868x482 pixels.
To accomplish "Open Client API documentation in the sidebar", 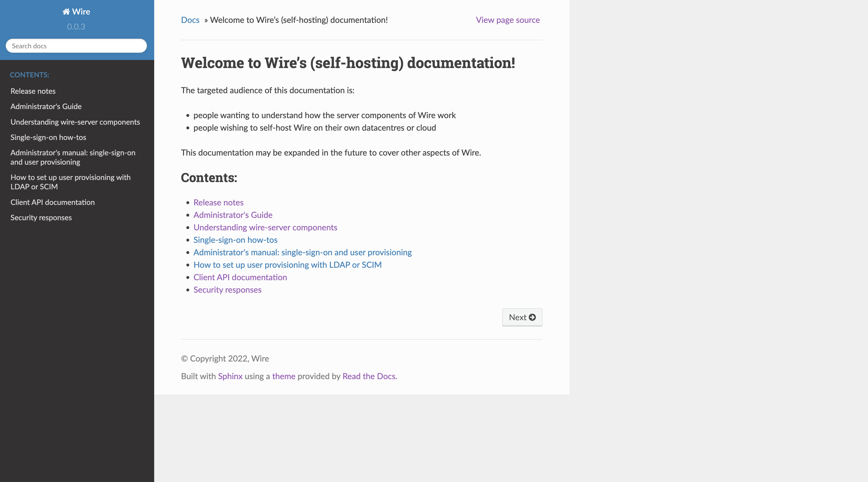I will click(x=53, y=202).
